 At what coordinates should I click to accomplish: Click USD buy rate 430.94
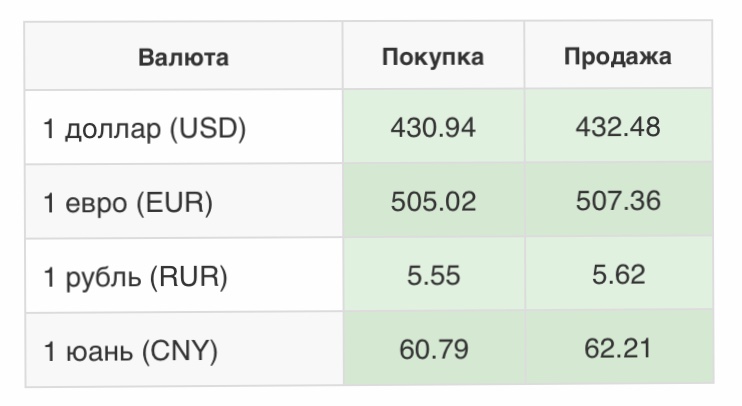pyautogui.click(x=433, y=128)
